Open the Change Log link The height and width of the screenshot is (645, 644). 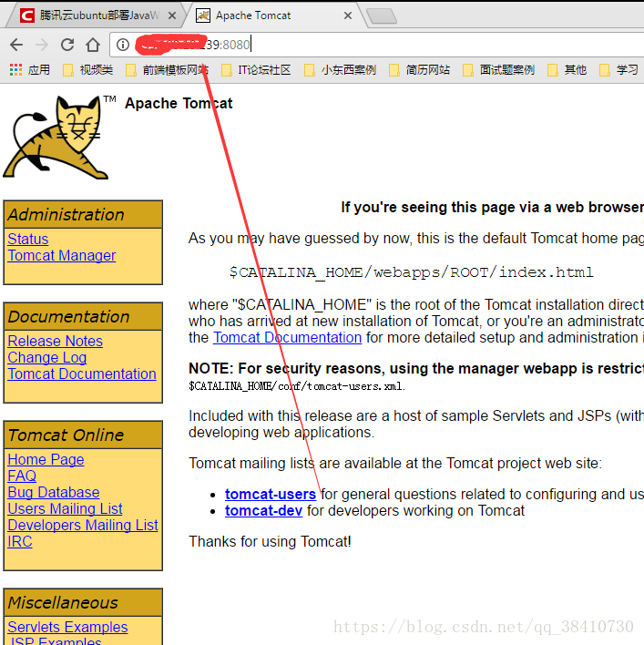coord(46,357)
